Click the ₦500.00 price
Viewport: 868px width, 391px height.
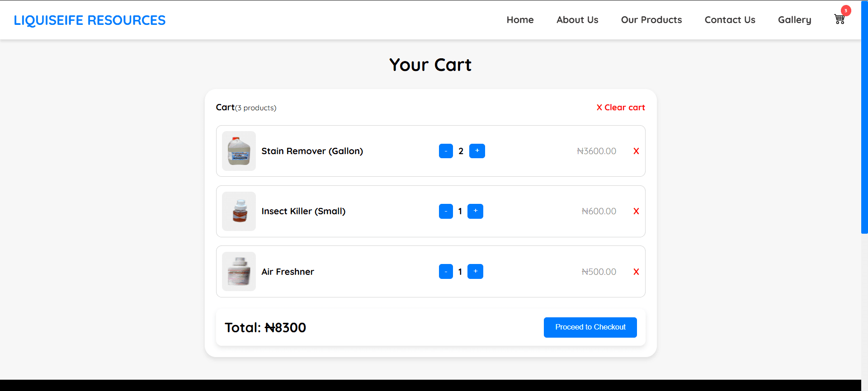599,272
